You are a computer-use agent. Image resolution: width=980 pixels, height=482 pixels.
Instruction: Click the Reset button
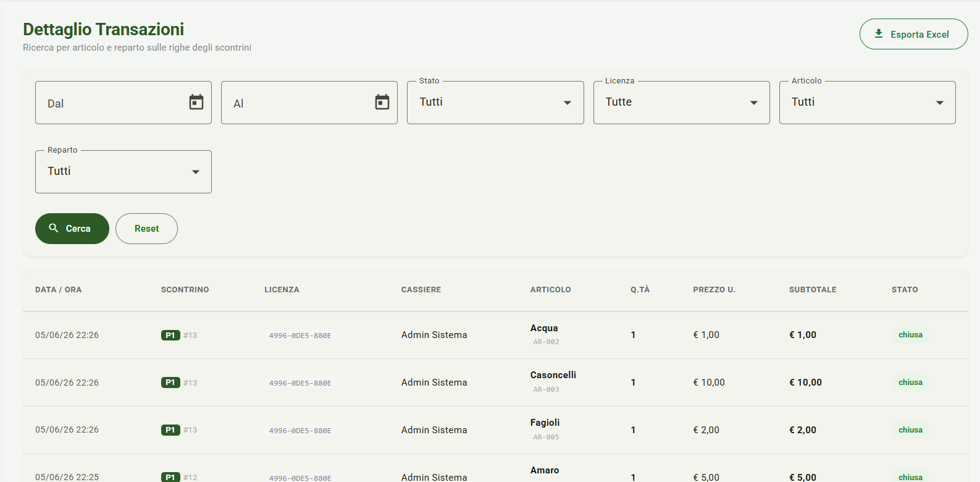(146, 229)
